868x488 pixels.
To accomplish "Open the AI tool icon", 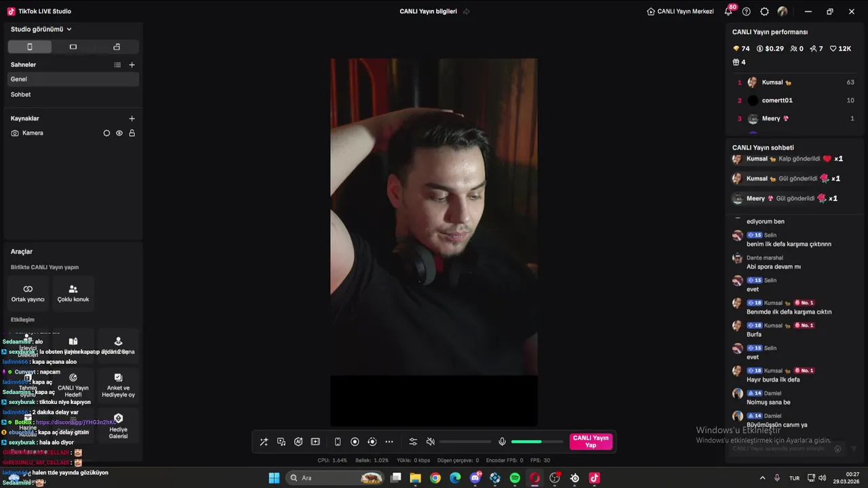I will pos(298,442).
